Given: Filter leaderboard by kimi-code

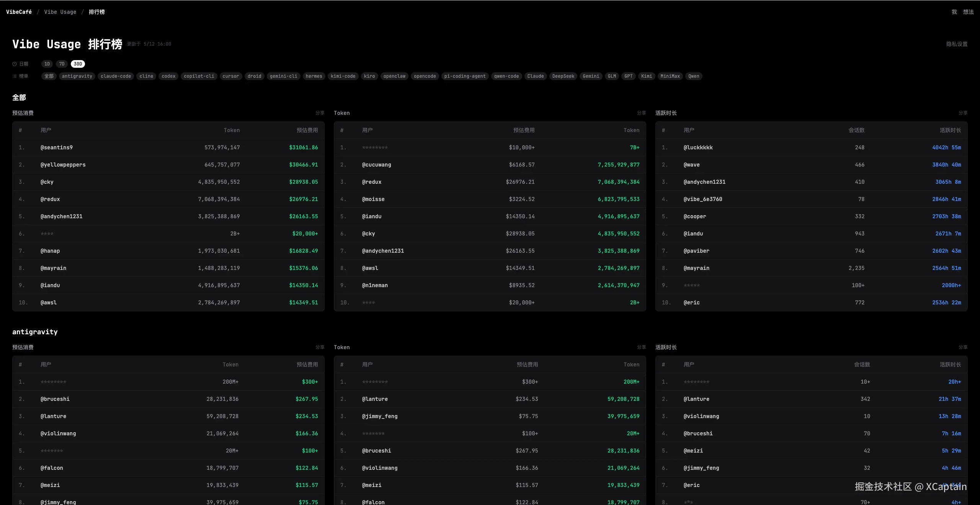Looking at the screenshot, I should point(343,76).
